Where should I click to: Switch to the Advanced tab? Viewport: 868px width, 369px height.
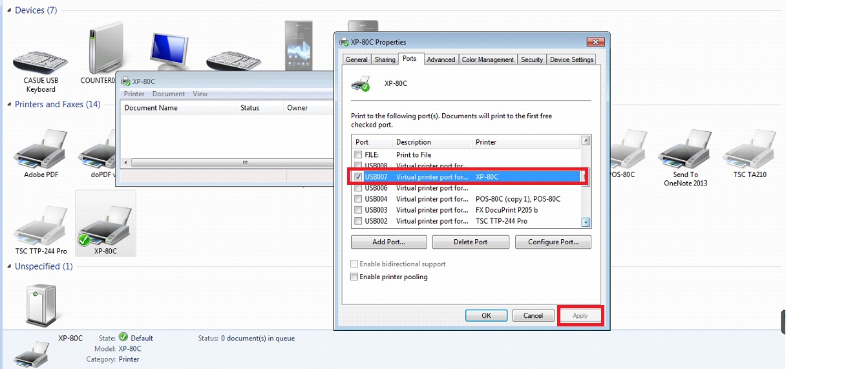[x=441, y=59]
